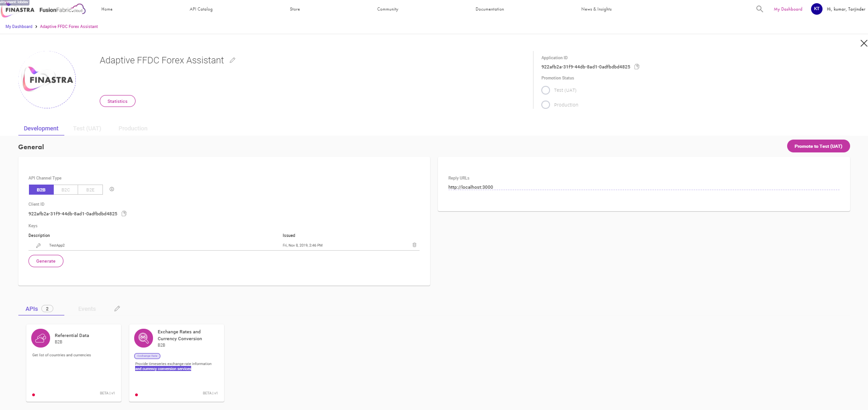The width and height of the screenshot is (868, 410).
Task: Click Promote to Test (UAT) button
Action: pos(818,146)
